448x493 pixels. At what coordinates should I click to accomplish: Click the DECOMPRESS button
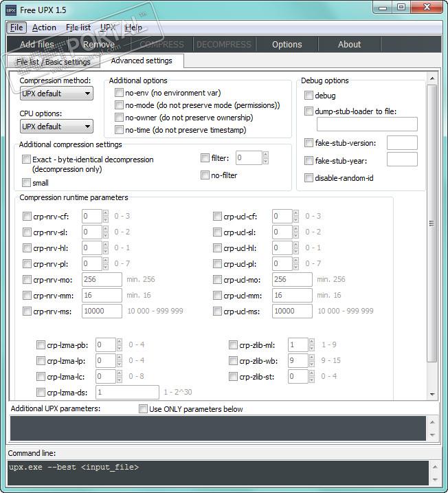224,44
